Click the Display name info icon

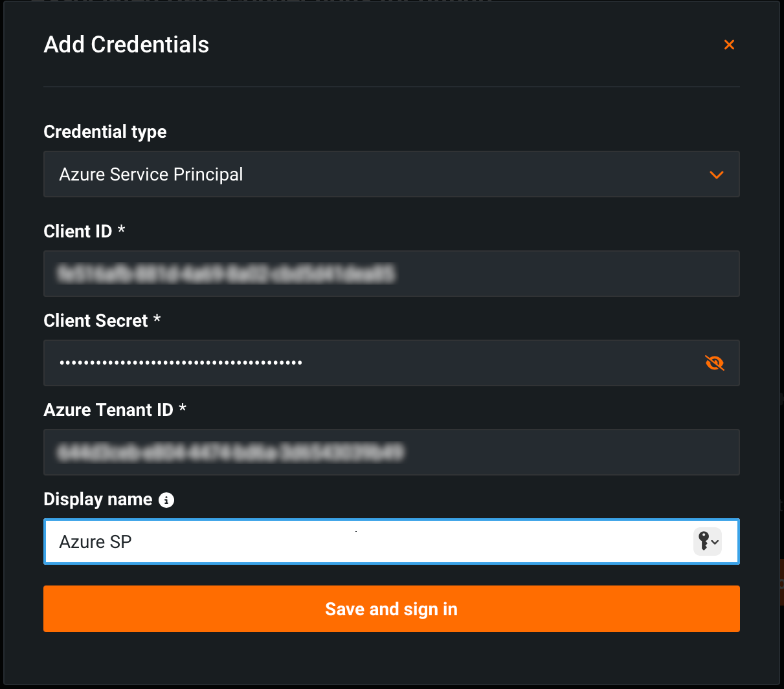click(166, 500)
